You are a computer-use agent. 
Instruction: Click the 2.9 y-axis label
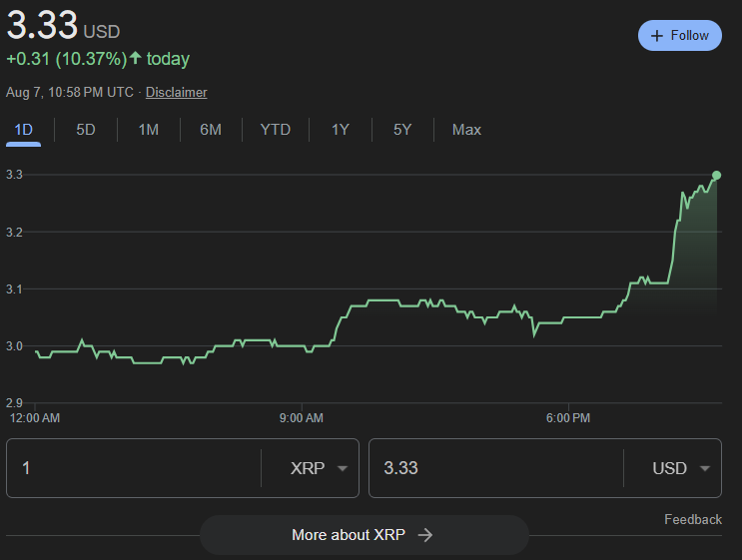tap(14, 403)
